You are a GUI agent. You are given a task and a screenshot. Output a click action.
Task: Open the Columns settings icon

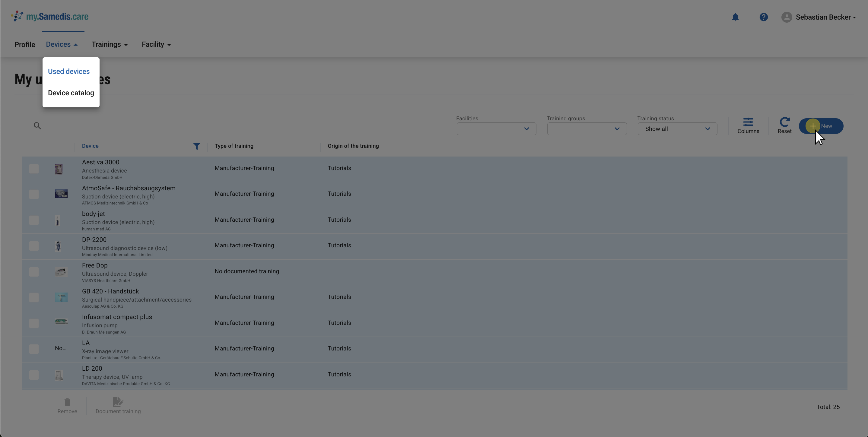click(748, 126)
